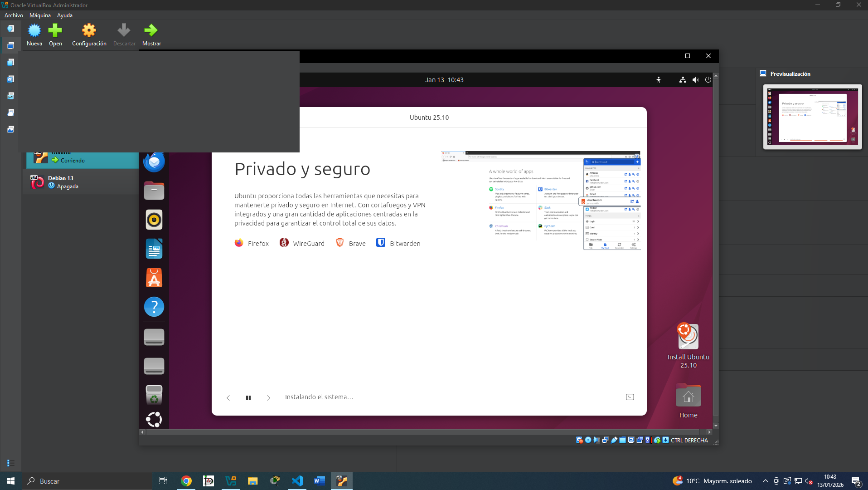
Task: Open the Windows notification center
Action: pyautogui.click(x=856, y=481)
